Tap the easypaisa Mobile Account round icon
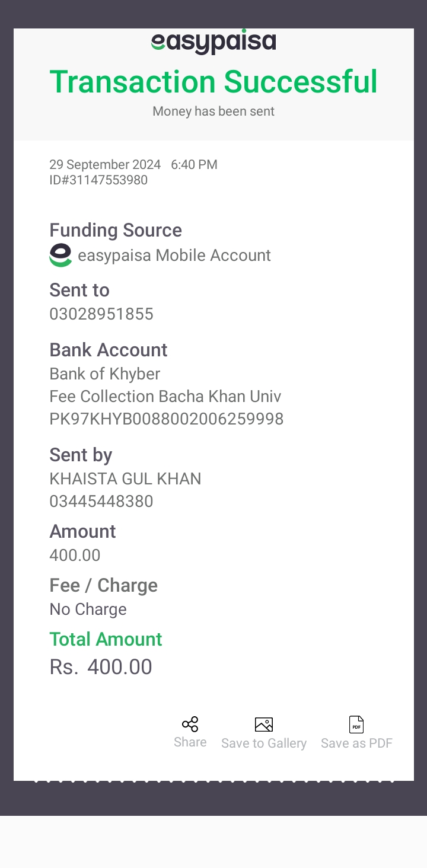The image size is (427, 868). pos(60,255)
